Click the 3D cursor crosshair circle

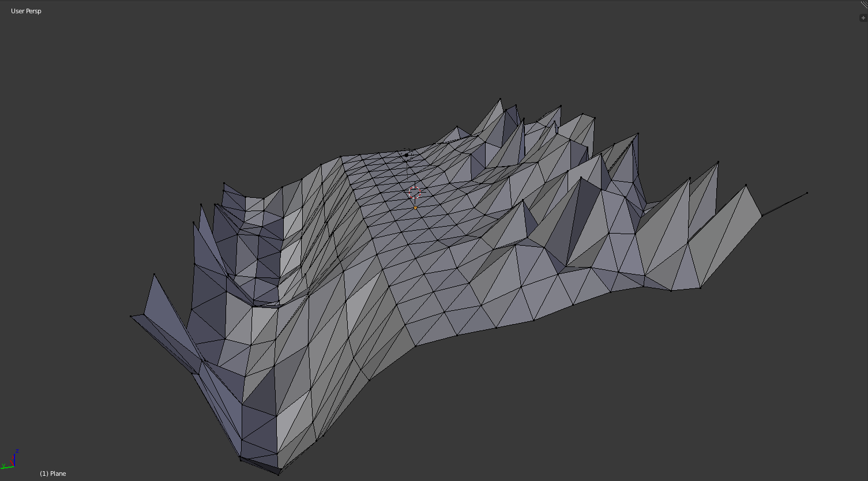point(415,192)
